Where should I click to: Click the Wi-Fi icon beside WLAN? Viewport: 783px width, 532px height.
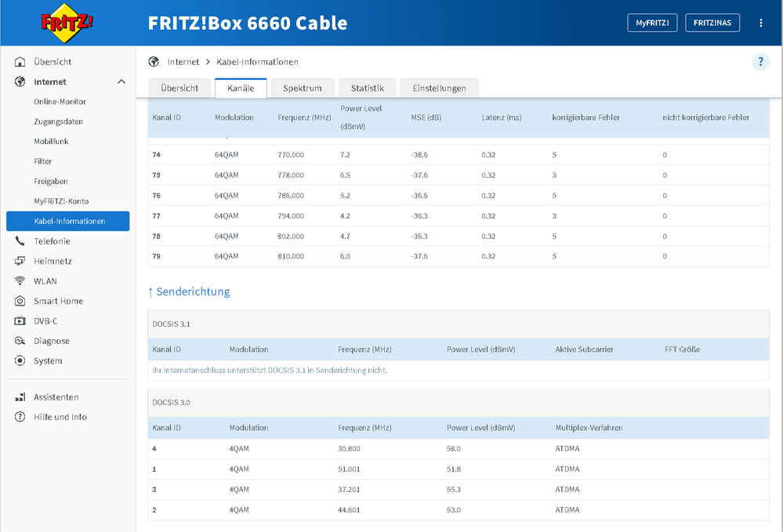tap(20, 281)
